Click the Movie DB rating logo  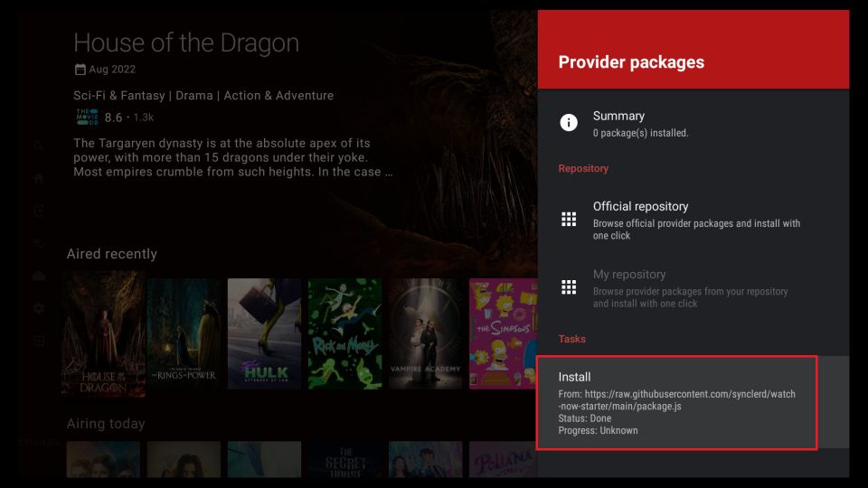coord(87,117)
